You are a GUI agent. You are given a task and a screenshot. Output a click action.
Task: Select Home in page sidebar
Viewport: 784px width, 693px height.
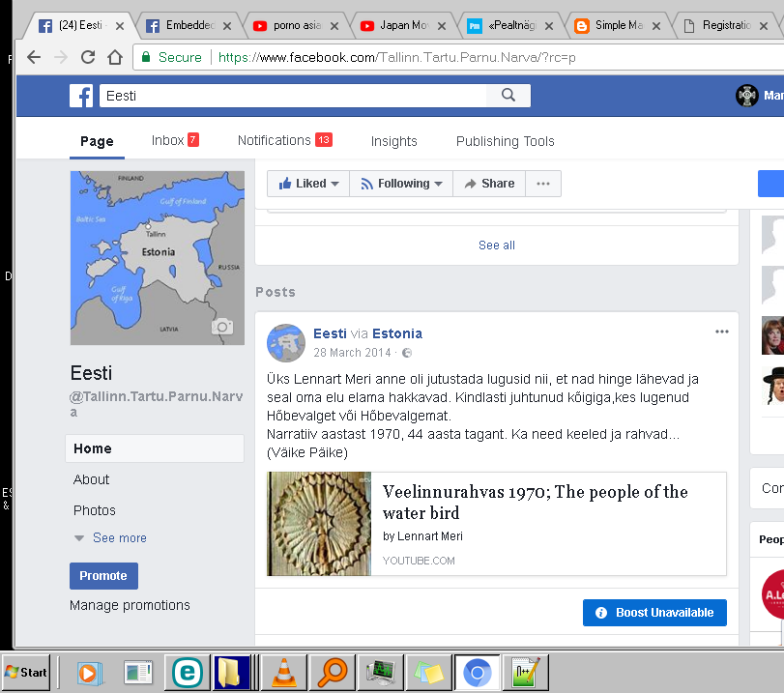coord(155,448)
